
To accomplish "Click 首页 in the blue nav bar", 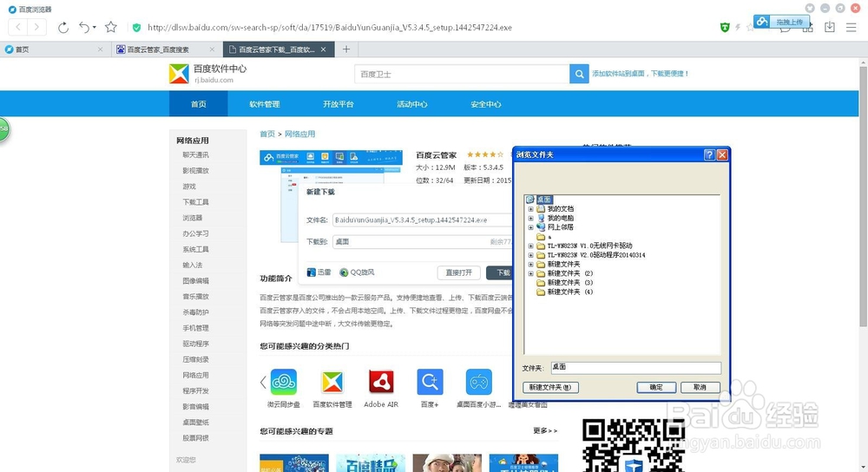I will 198,104.
